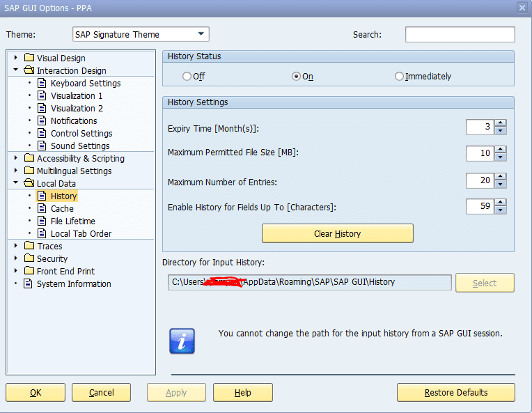Set History Status to Off

point(187,77)
